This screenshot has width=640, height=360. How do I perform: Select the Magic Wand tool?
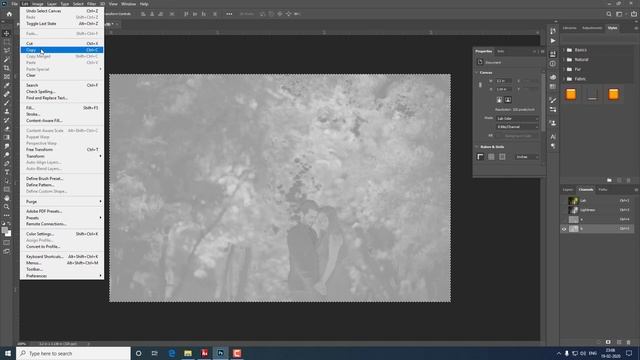(7, 60)
